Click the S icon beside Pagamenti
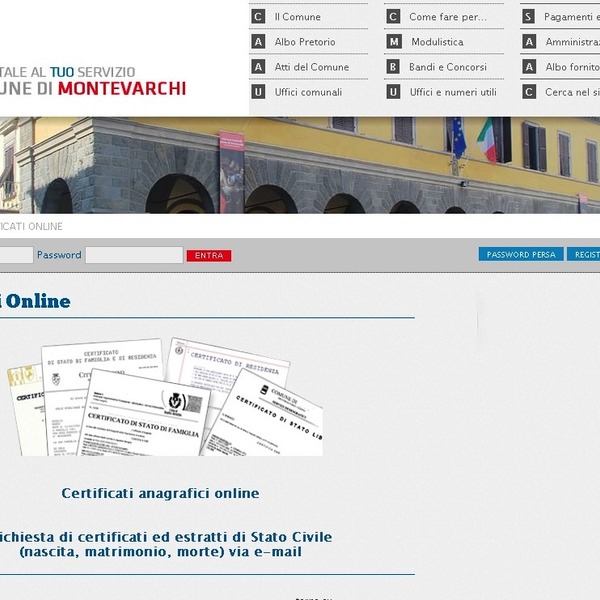The image size is (600, 600). tap(528, 17)
